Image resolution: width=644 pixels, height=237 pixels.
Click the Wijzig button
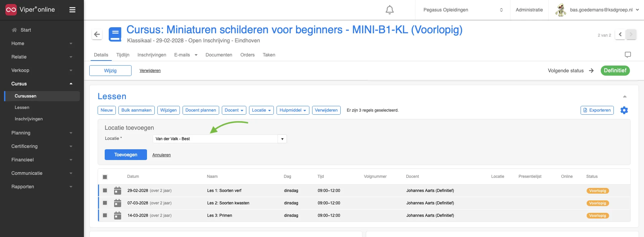click(x=110, y=71)
